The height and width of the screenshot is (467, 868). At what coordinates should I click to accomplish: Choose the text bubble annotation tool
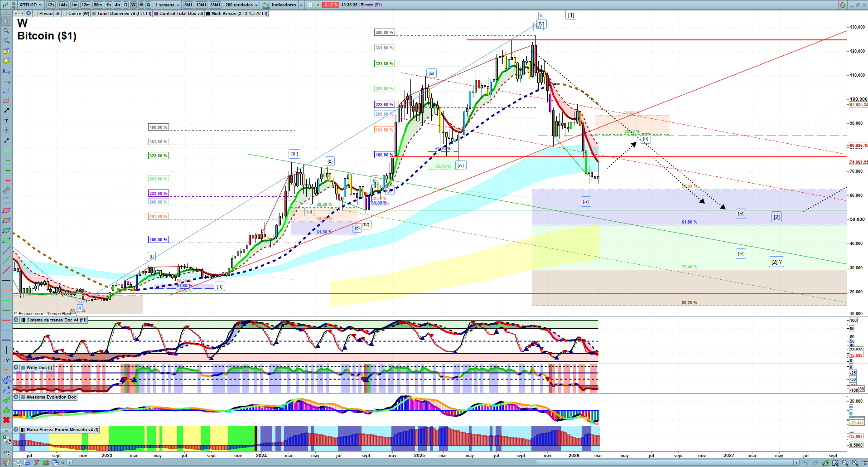[6, 131]
